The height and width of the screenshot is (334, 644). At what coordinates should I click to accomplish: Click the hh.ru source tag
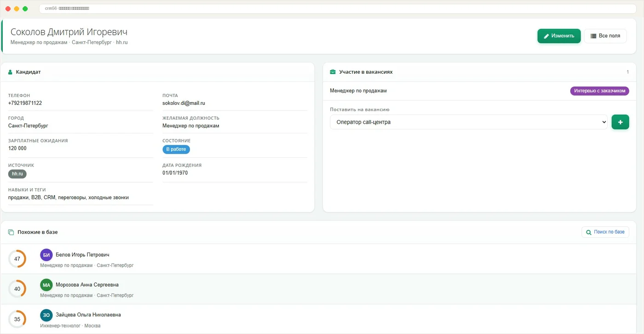click(17, 174)
